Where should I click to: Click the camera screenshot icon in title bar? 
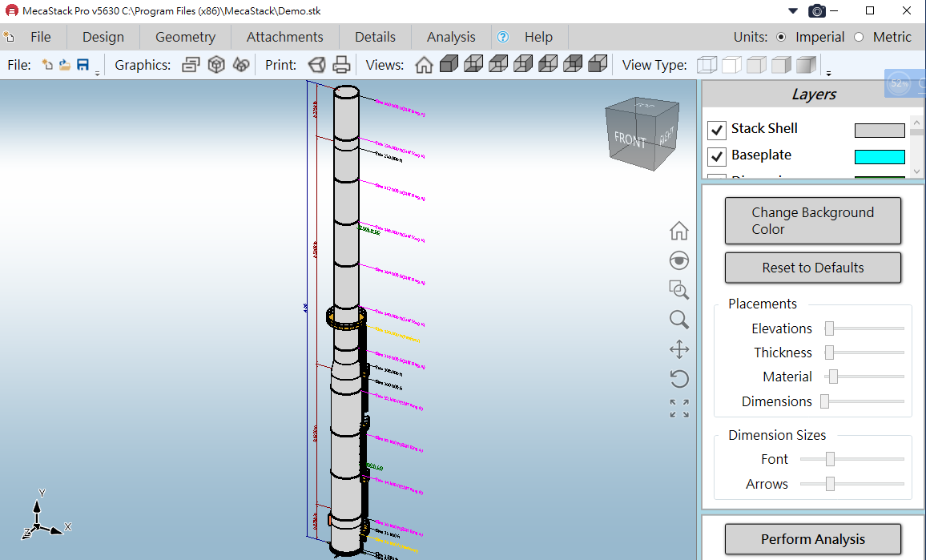click(x=817, y=11)
